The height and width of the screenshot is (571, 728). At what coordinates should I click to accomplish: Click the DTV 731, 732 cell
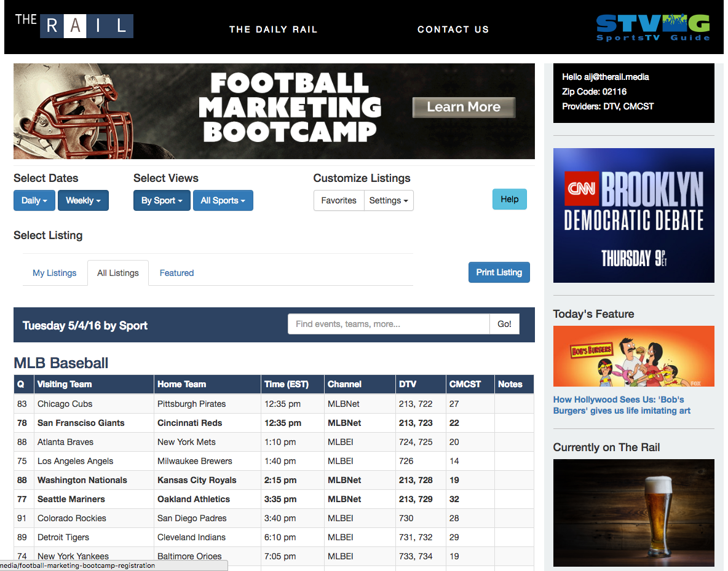420,537
